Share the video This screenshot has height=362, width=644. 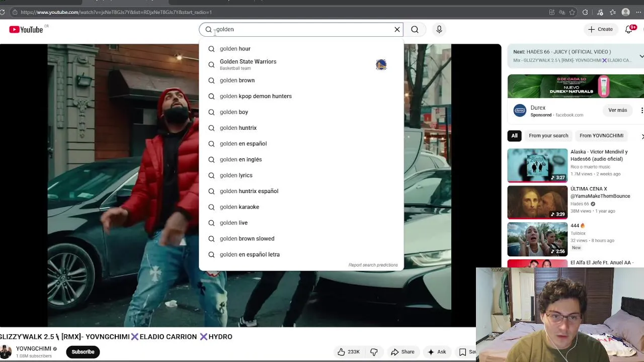click(403, 352)
